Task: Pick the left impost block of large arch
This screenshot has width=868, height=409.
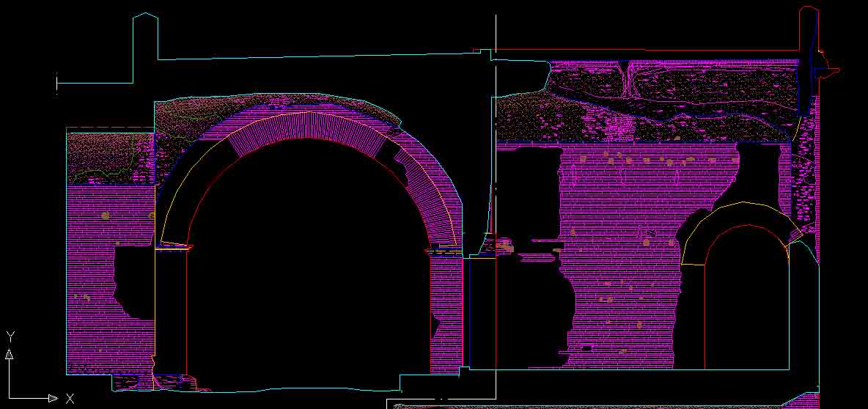Action: coord(172,248)
